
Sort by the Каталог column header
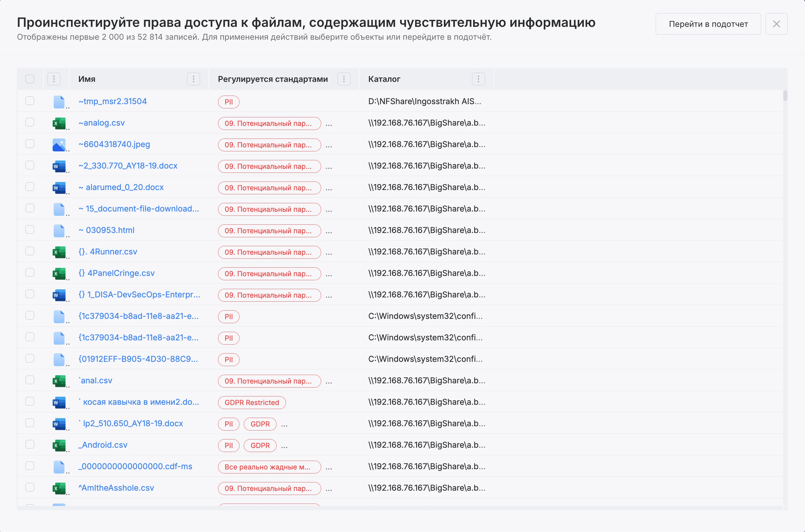click(384, 79)
